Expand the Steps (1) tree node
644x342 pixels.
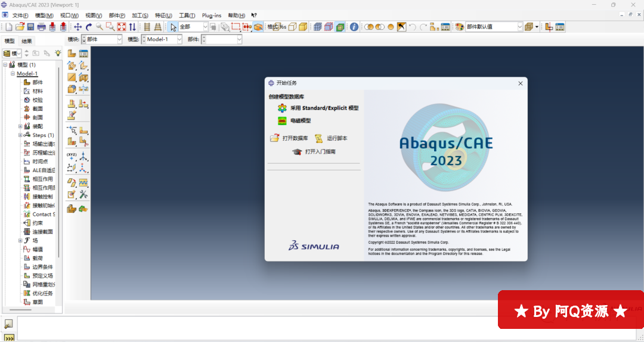20,135
